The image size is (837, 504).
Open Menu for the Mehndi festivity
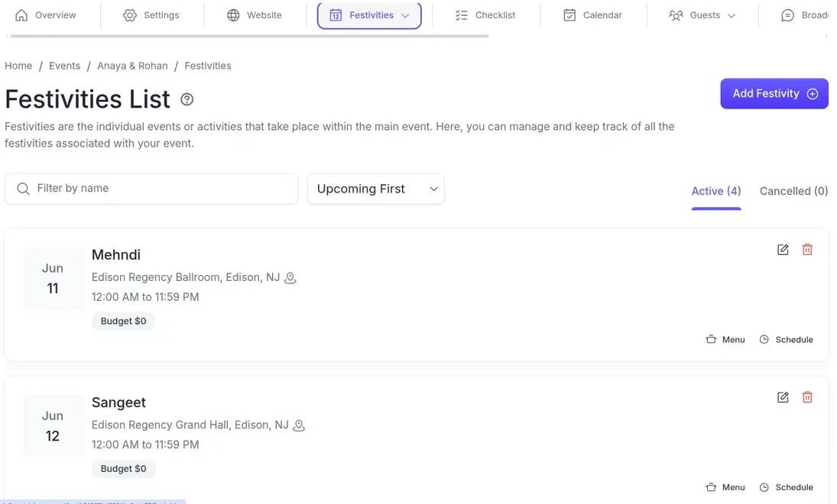click(725, 340)
